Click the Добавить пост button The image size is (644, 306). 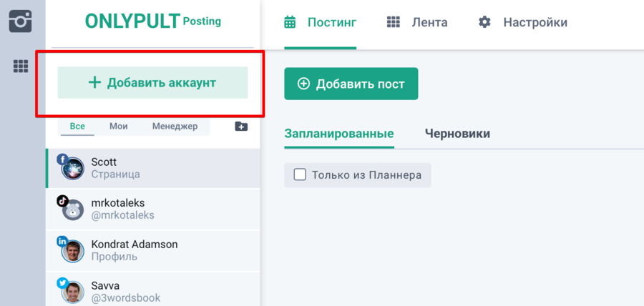click(351, 84)
